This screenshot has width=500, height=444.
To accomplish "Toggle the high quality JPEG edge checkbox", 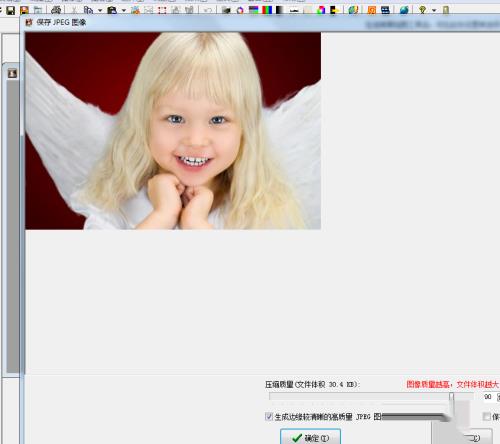I will tap(269, 416).
